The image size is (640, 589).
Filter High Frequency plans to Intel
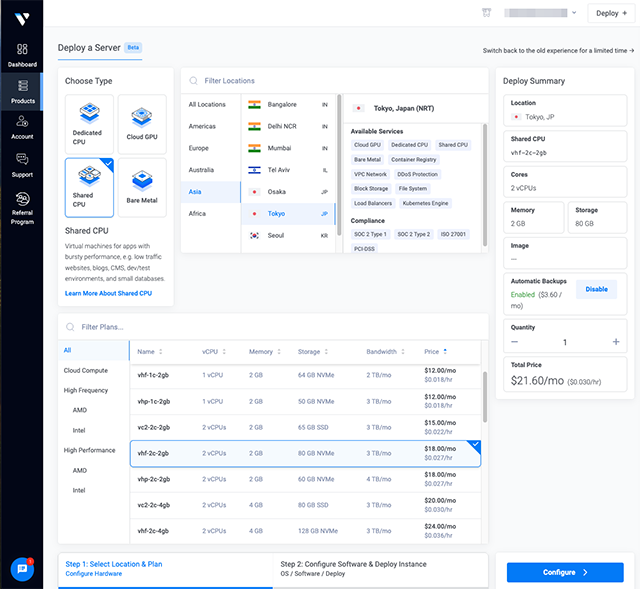click(79, 431)
